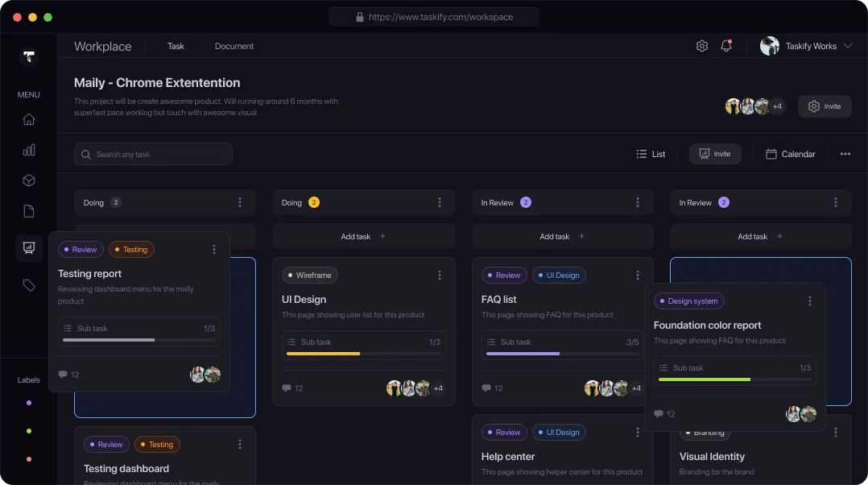Open the Document tab
This screenshot has height=485, width=868.
coord(234,46)
